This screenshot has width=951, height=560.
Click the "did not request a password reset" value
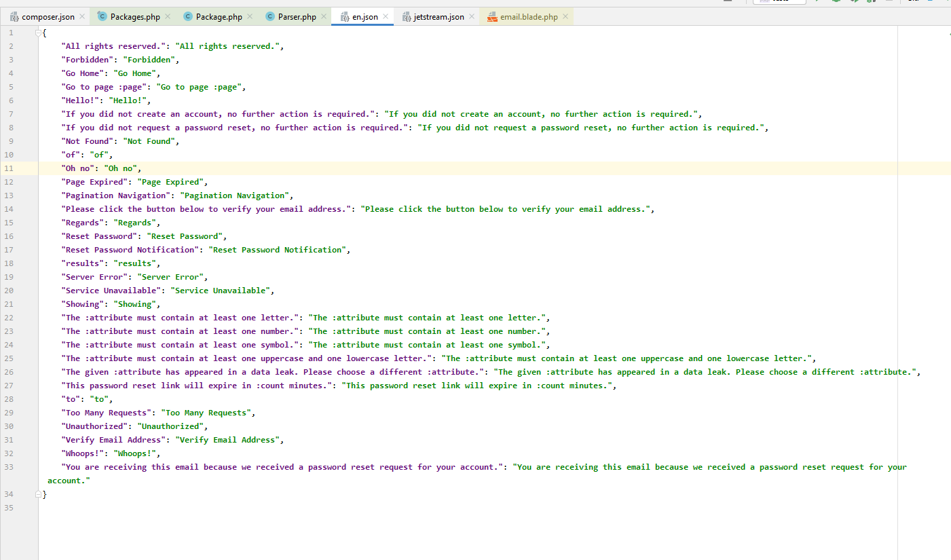pyautogui.click(x=591, y=128)
